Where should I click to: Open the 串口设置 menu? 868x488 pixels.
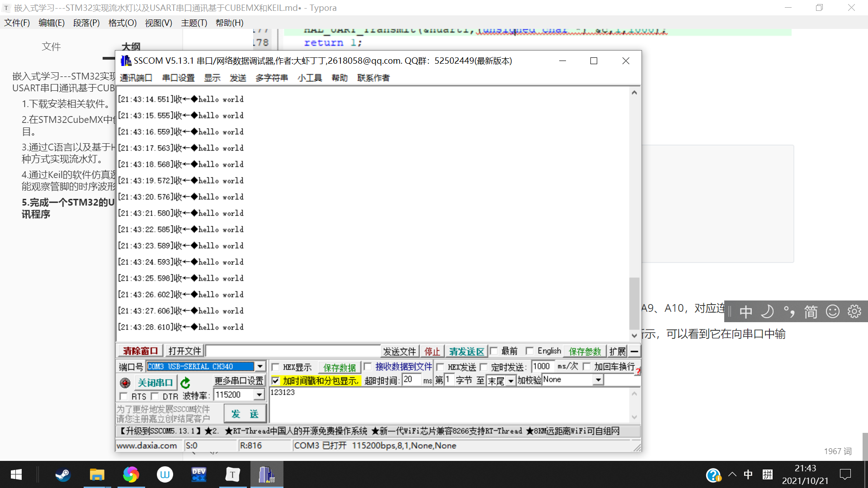178,78
